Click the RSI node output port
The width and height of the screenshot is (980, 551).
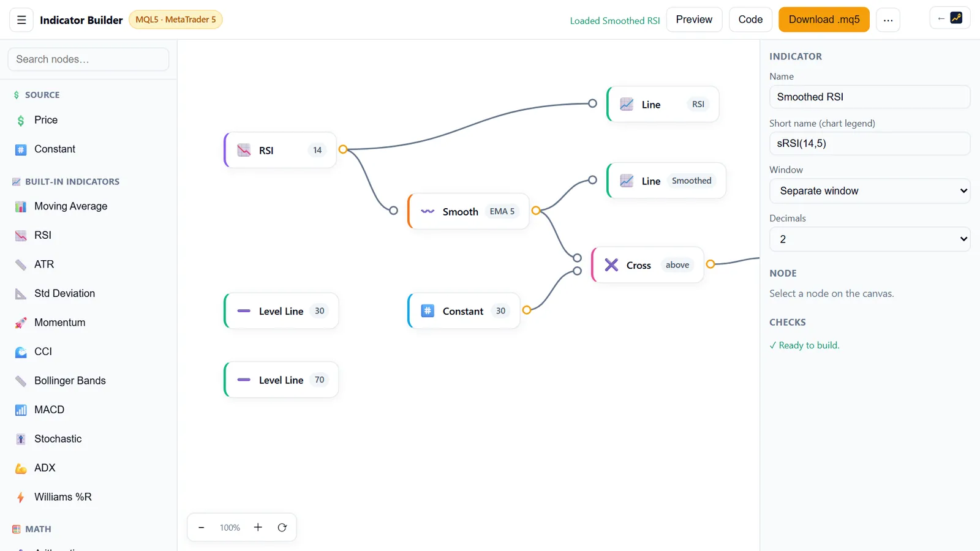[x=343, y=149]
